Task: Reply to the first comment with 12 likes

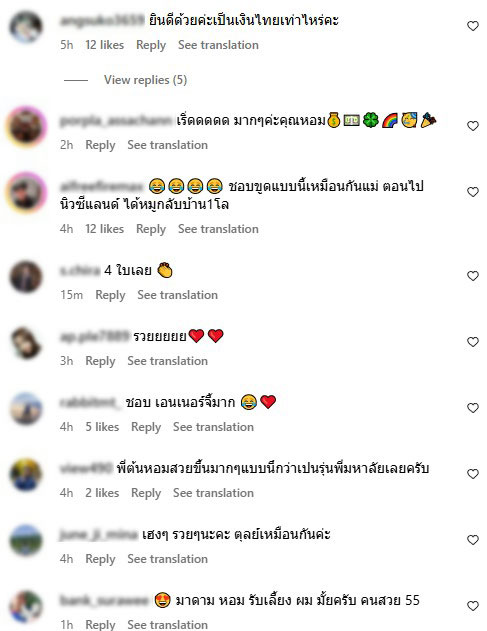Action: [x=151, y=45]
